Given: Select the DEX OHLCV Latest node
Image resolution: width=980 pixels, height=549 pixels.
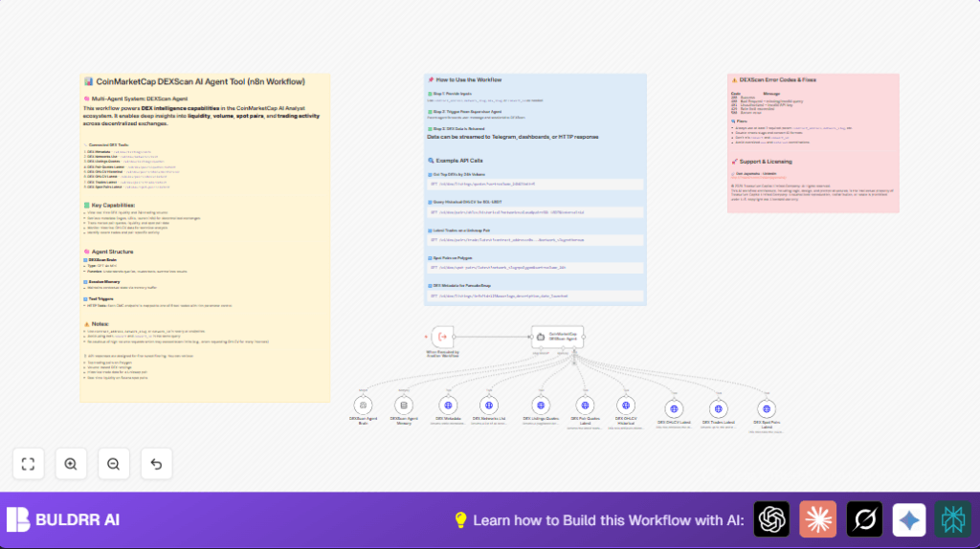Looking at the screenshot, I should (674, 409).
